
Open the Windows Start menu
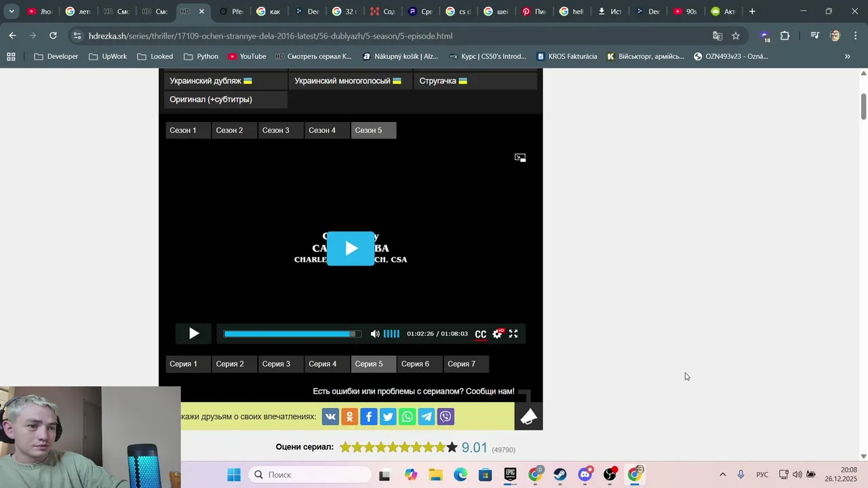[x=234, y=474]
